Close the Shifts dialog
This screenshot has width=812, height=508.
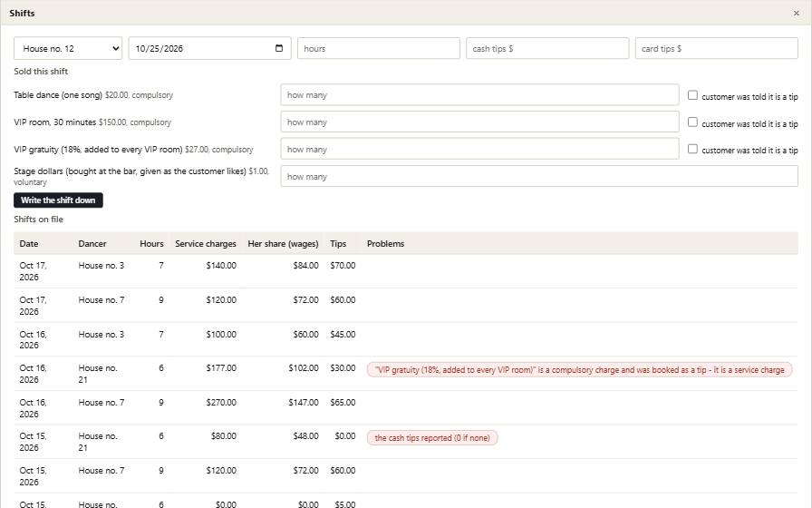(796, 13)
